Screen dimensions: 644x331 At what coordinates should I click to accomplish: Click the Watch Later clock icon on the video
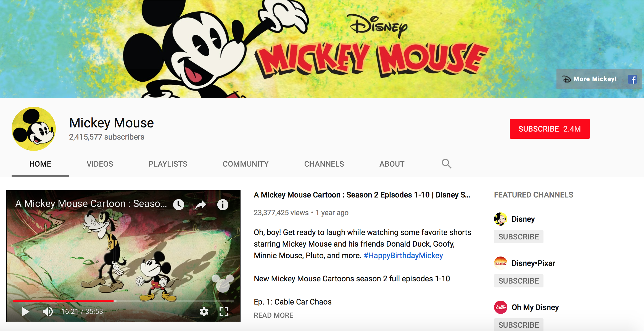[x=179, y=205]
